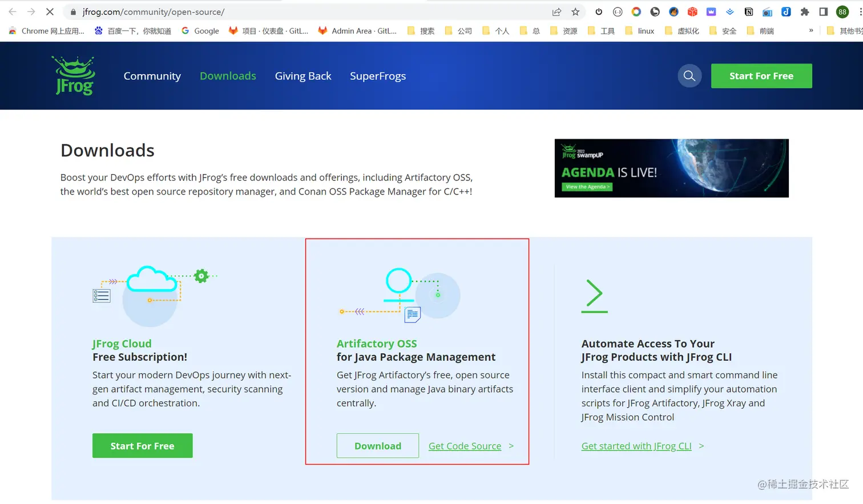Expand the 个人 bookmark folder

pyautogui.click(x=496, y=31)
